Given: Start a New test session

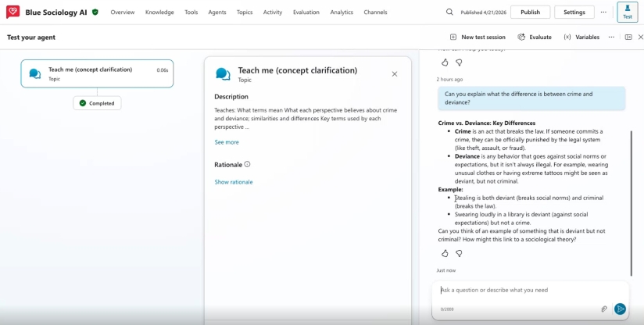Looking at the screenshot, I should pos(483,37).
